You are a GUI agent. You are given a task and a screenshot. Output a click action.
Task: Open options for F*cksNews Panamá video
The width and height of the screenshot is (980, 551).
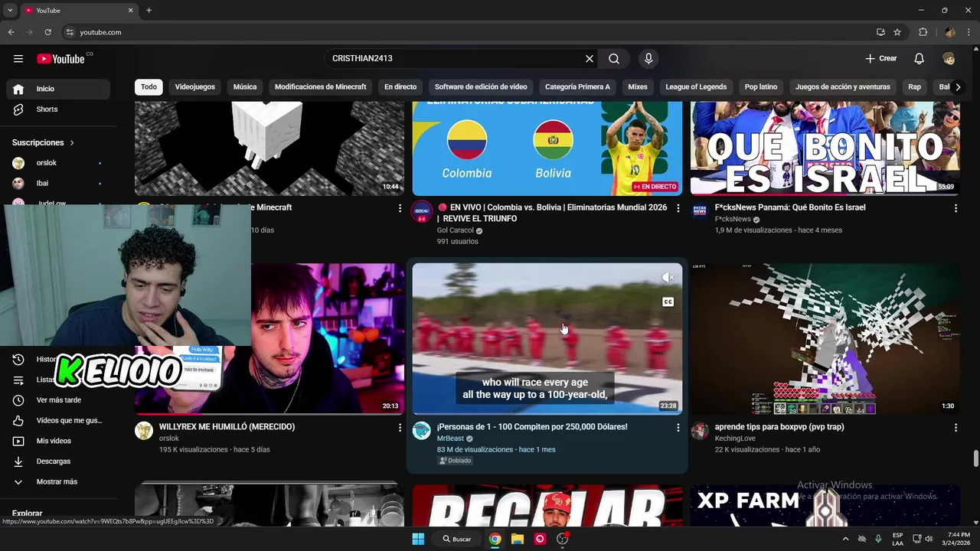pos(955,208)
